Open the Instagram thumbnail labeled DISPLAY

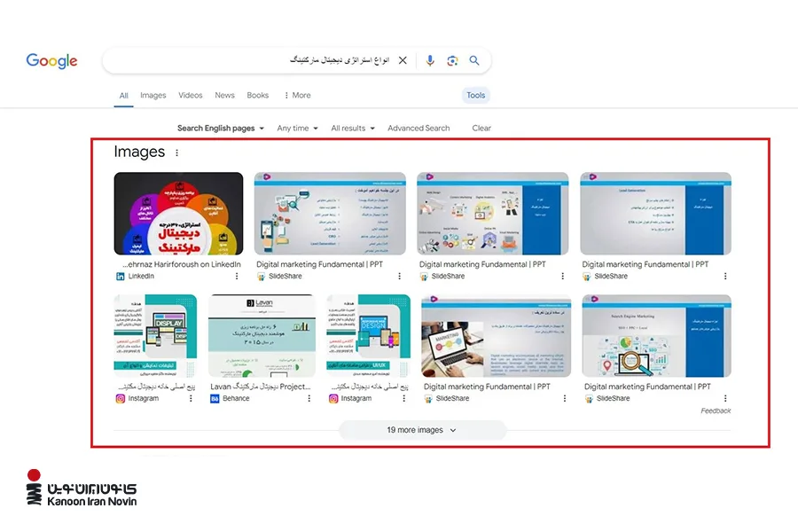click(x=155, y=335)
